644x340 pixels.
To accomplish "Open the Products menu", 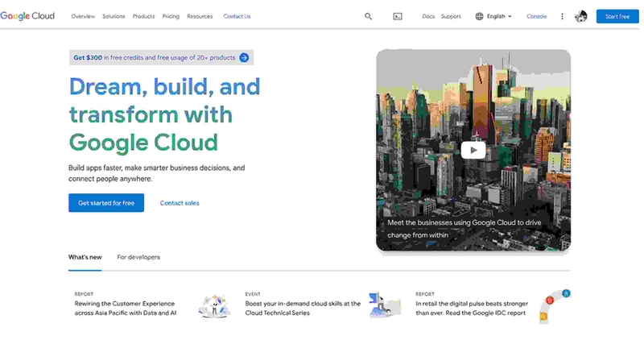I will (144, 16).
